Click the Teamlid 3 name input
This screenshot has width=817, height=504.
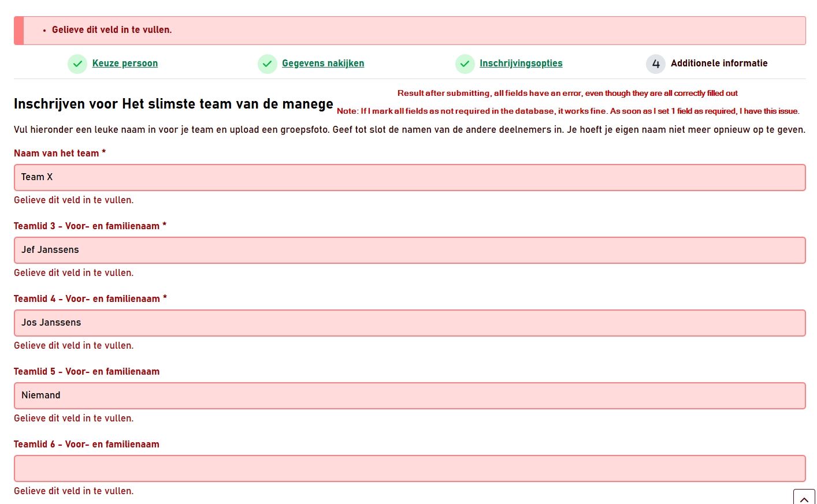click(x=409, y=250)
